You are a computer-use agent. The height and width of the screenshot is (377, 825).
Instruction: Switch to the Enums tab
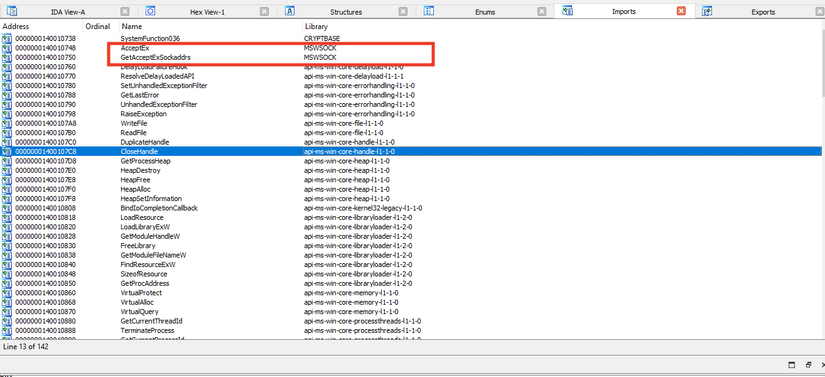point(485,12)
